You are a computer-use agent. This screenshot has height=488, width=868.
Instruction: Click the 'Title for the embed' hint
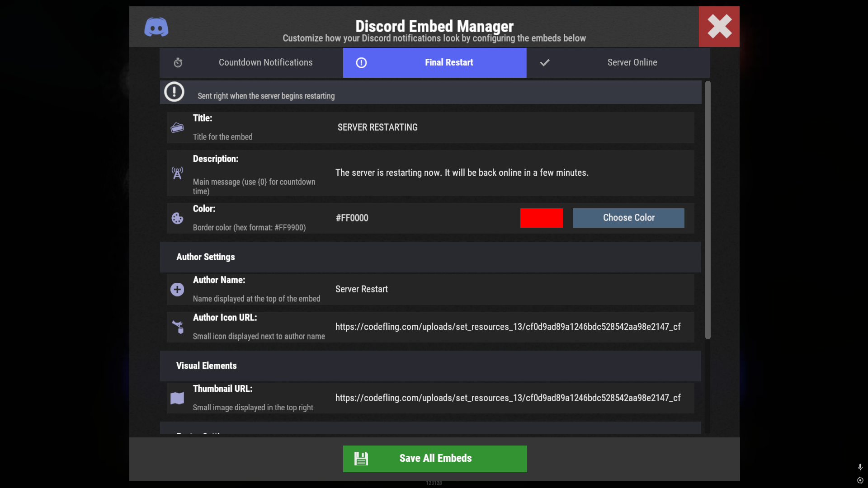[223, 137]
